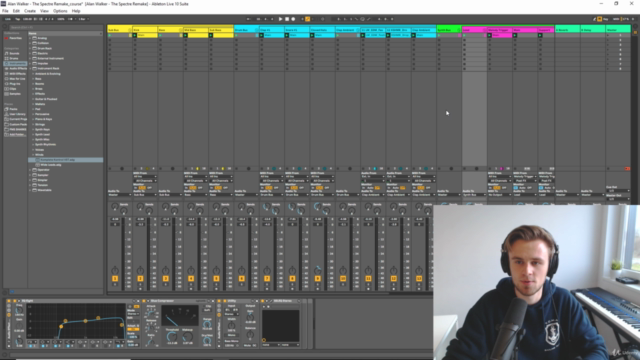This screenshot has height=360, width=640.
Task: Open the Plug-ins browser category
Action: (x=15, y=84)
